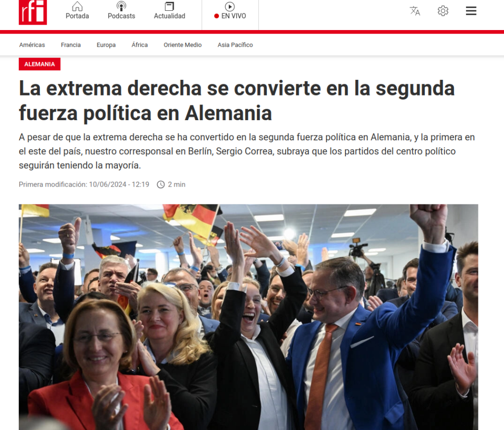Click the Podcasts label text

click(x=121, y=16)
